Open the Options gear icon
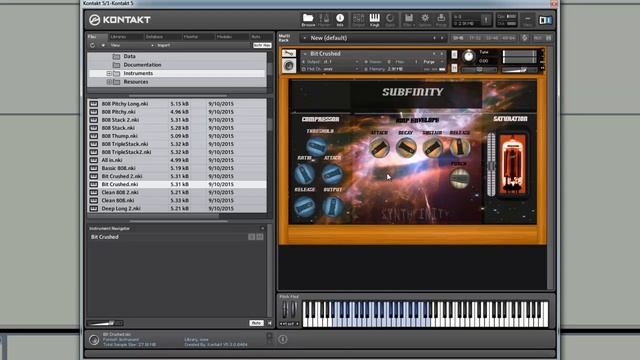 coord(425,19)
